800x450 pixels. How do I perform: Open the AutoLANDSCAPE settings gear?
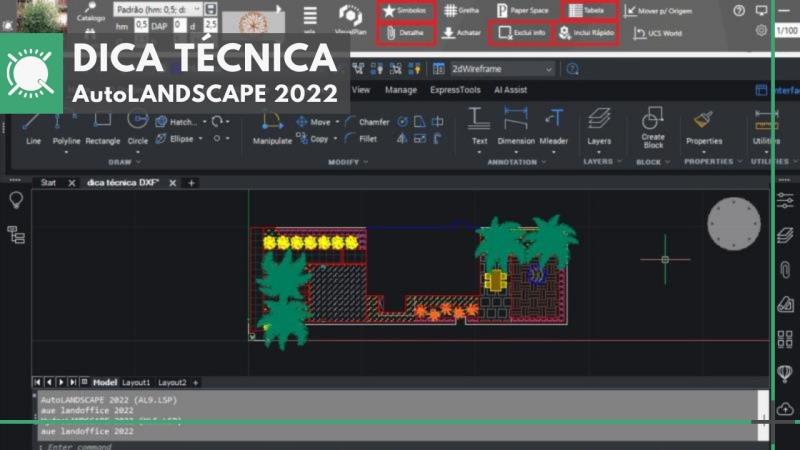click(761, 30)
